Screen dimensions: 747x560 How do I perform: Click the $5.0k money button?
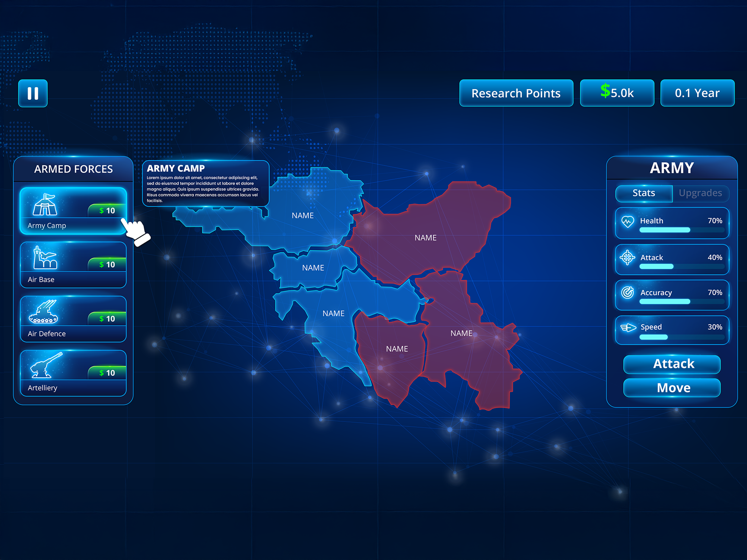[617, 93]
